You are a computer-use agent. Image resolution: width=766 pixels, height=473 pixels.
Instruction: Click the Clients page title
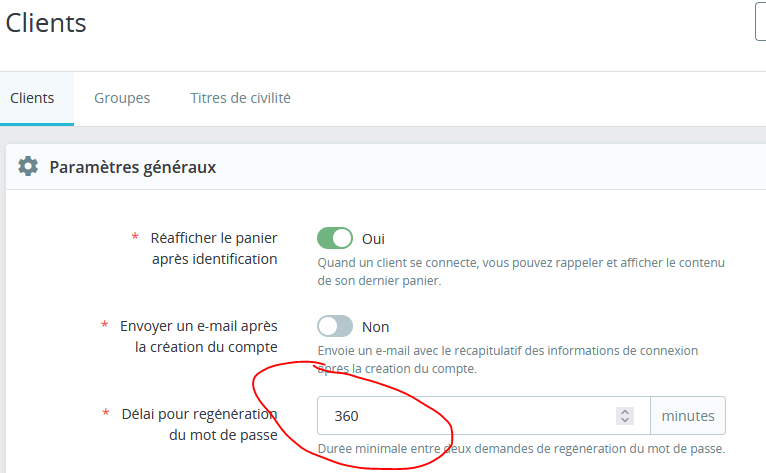click(x=46, y=23)
